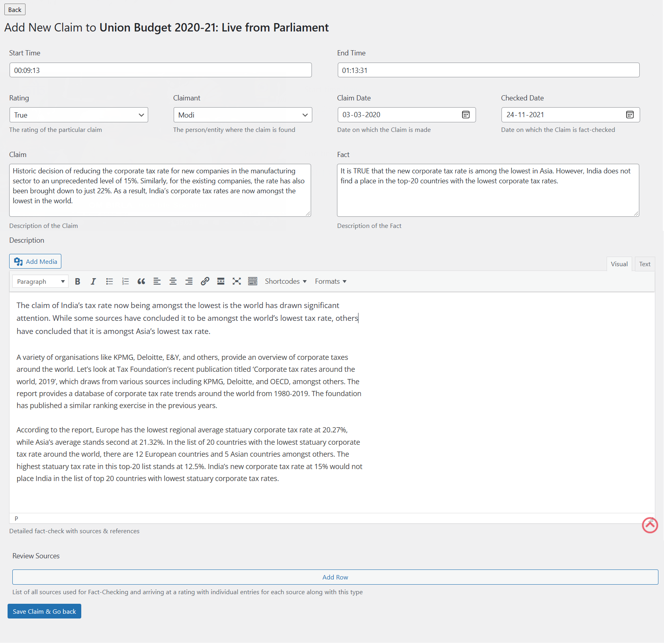Enable distraction-free fullscreen mode
Viewport: 664px width, 644px height.
point(237,281)
